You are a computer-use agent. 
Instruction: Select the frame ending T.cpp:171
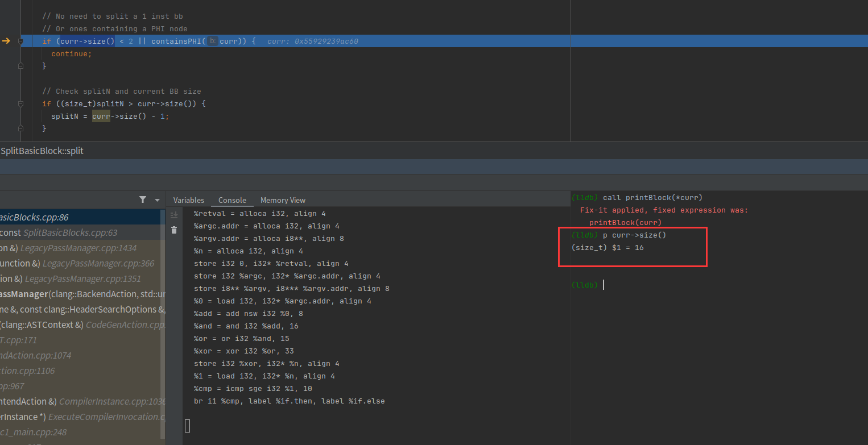[81, 340]
